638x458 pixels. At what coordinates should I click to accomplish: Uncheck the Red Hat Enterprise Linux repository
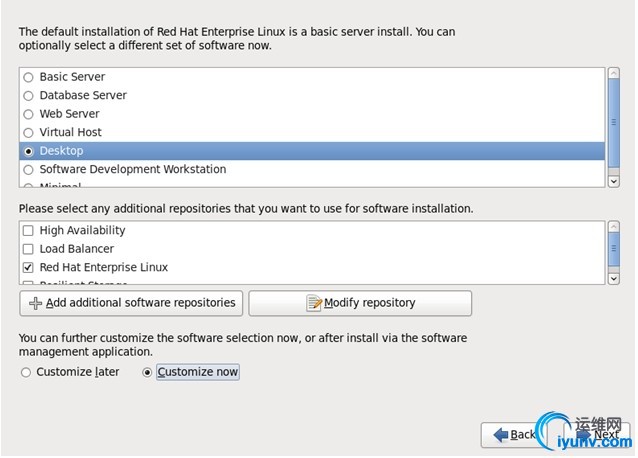29,268
